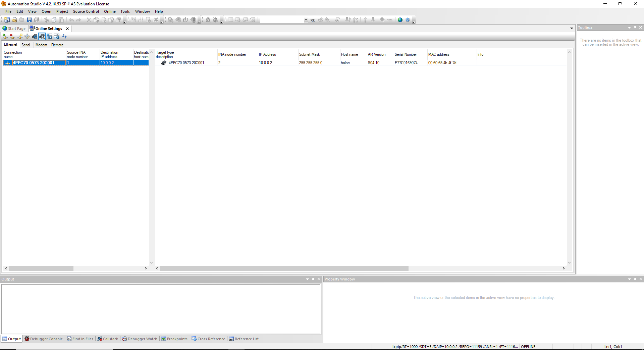The height and width of the screenshot is (350, 644).
Task: Click the target with checkmark icon
Action: [35, 36]
